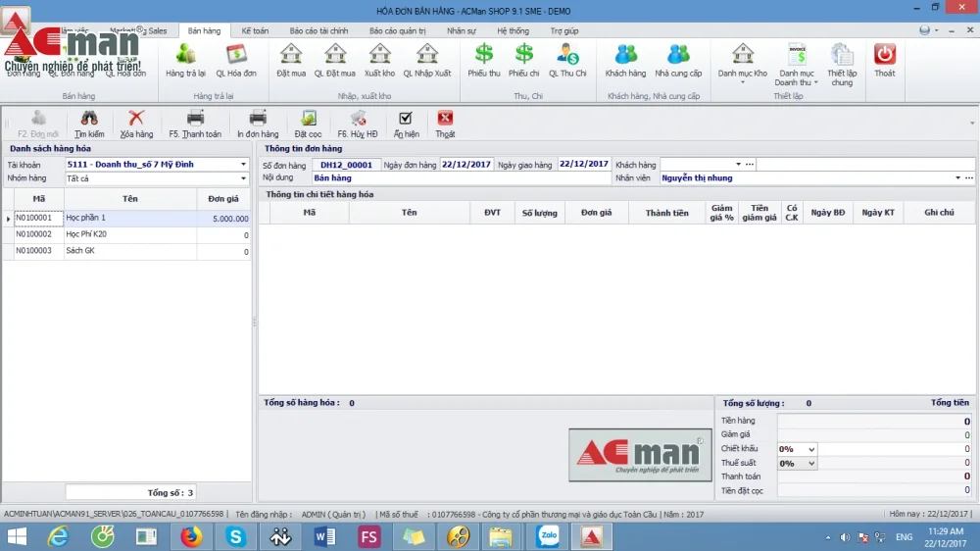Open the Nhân viên dropdown arrow
980x551 pixels.
[957, 178]
